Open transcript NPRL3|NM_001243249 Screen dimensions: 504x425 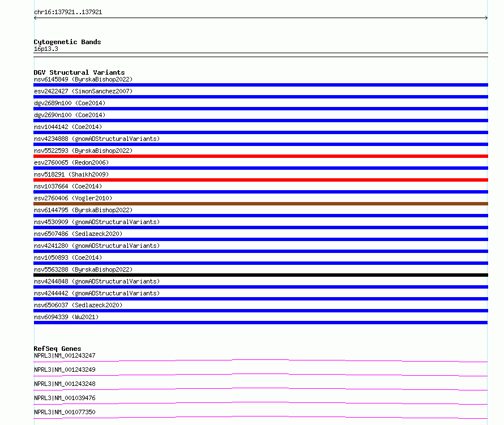[x=65, y=370]
